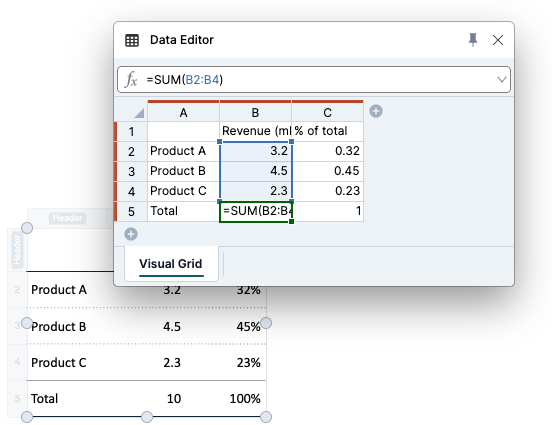Pin the Data Editor panel
This screenshot has height=425, width=552.
point(473,40)
